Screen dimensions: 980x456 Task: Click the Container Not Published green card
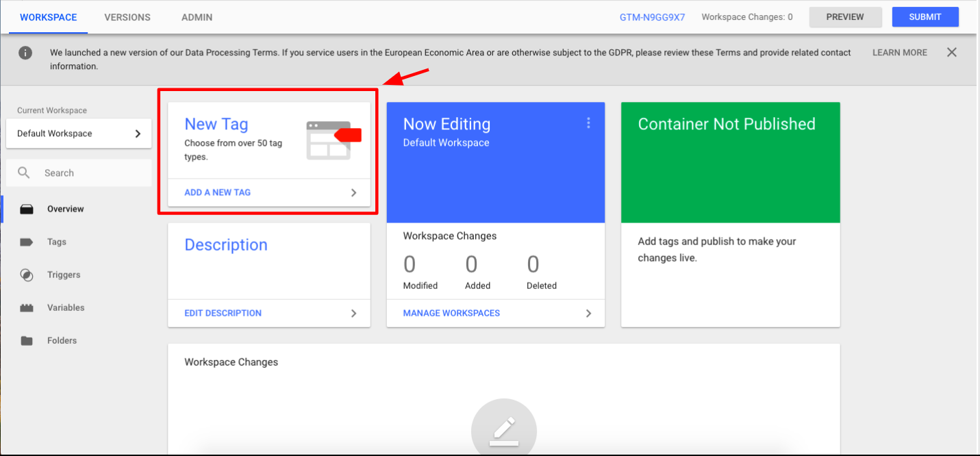point(731,163)
